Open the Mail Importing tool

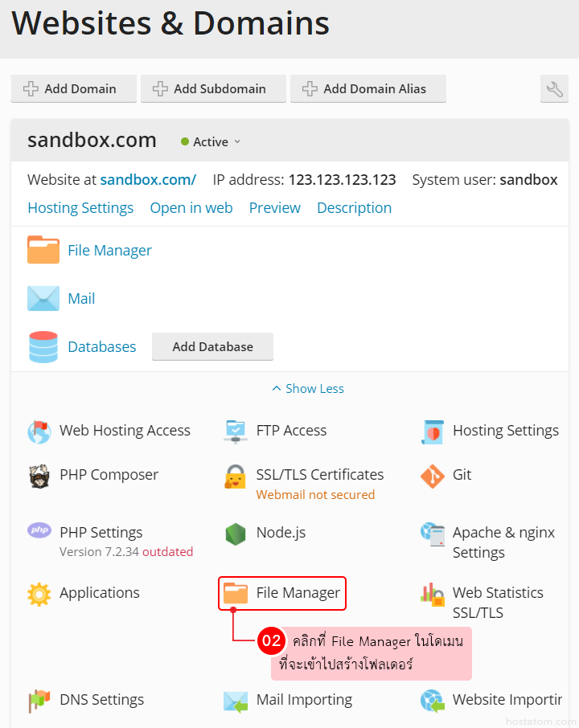303,700
